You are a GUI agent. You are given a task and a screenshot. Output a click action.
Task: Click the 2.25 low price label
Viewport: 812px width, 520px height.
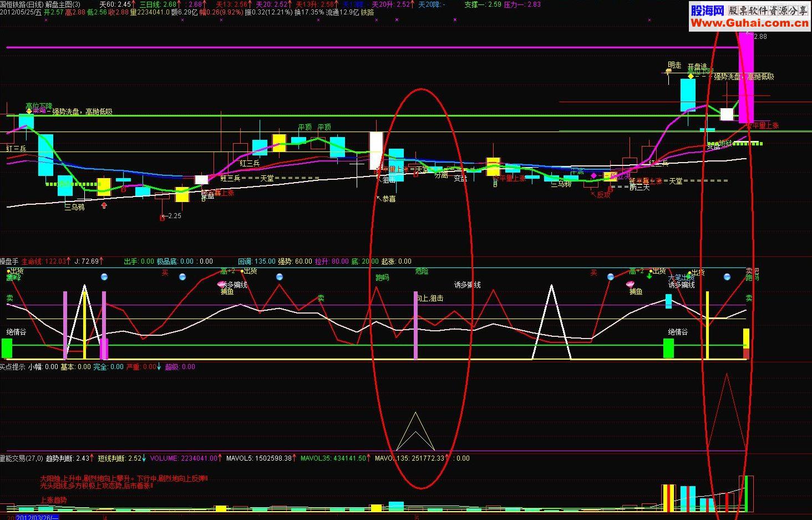coord(174,216)
